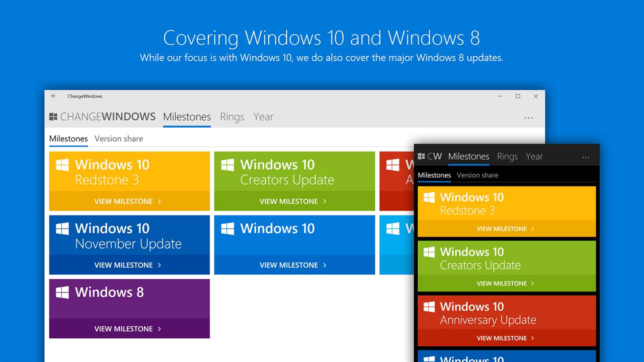Open Version share sub-tab in mobile window
Screen dimensions: 644x362
click(478, 175)
